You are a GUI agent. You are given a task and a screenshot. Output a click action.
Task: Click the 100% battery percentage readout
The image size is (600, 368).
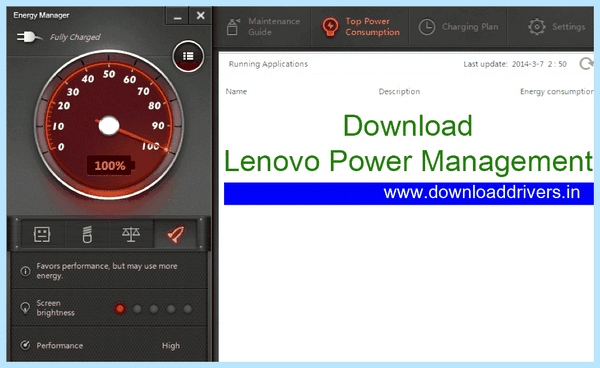coord(110,166)
